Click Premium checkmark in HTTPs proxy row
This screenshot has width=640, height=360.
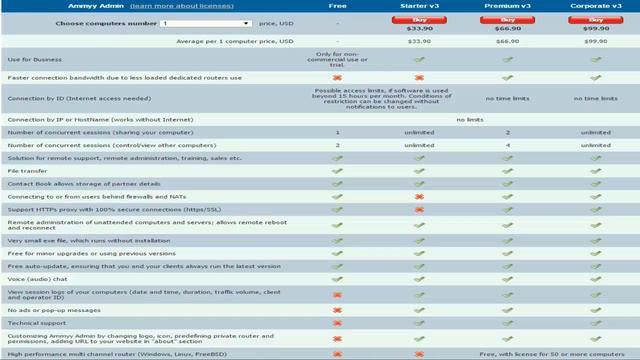point(507,210)
